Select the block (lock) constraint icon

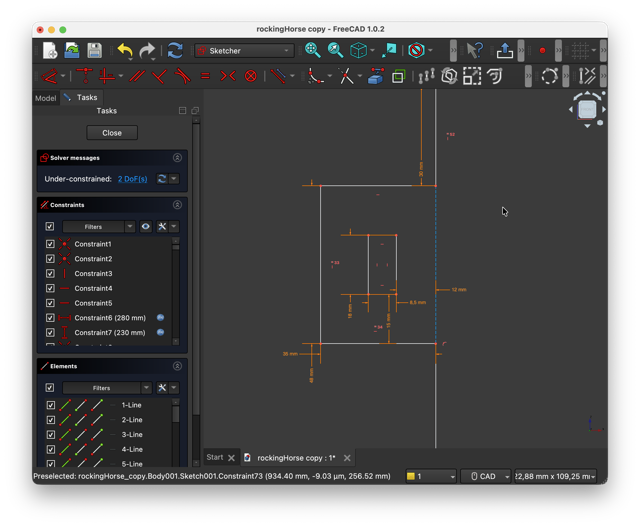(251, 76)
